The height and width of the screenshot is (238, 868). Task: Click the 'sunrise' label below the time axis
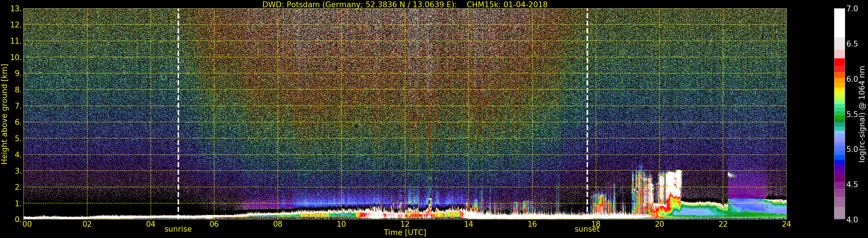tap(178, 229)
